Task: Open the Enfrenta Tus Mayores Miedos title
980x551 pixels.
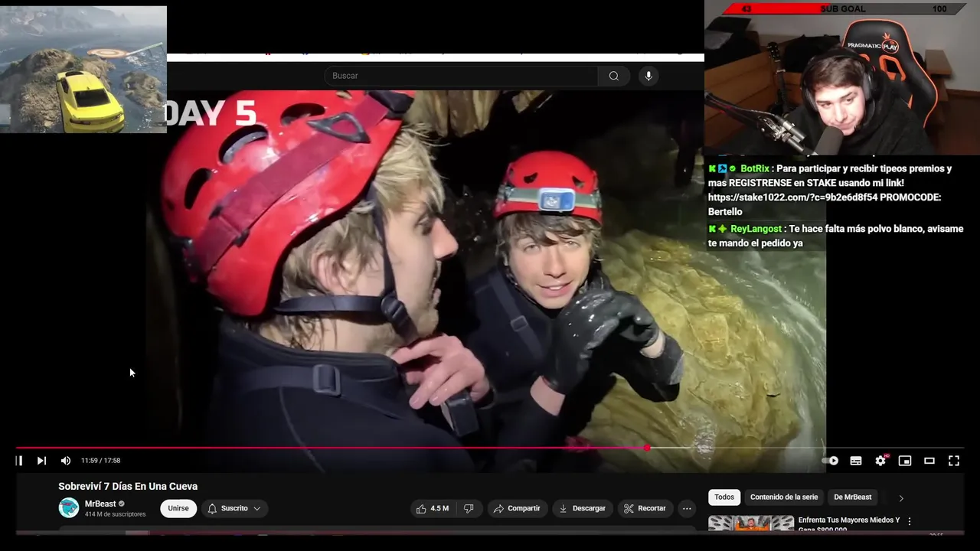Action: pyautogui.click(x=849, y=524)
